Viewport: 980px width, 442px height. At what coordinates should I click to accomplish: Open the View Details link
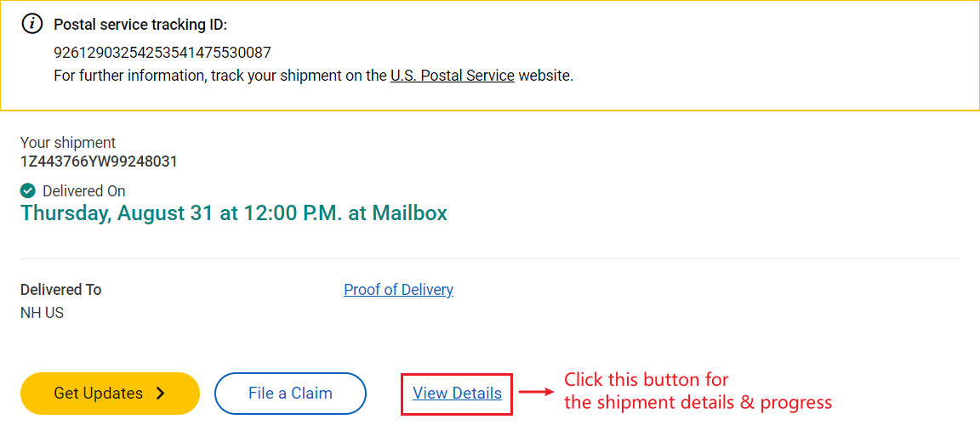[x=457, y=394]
